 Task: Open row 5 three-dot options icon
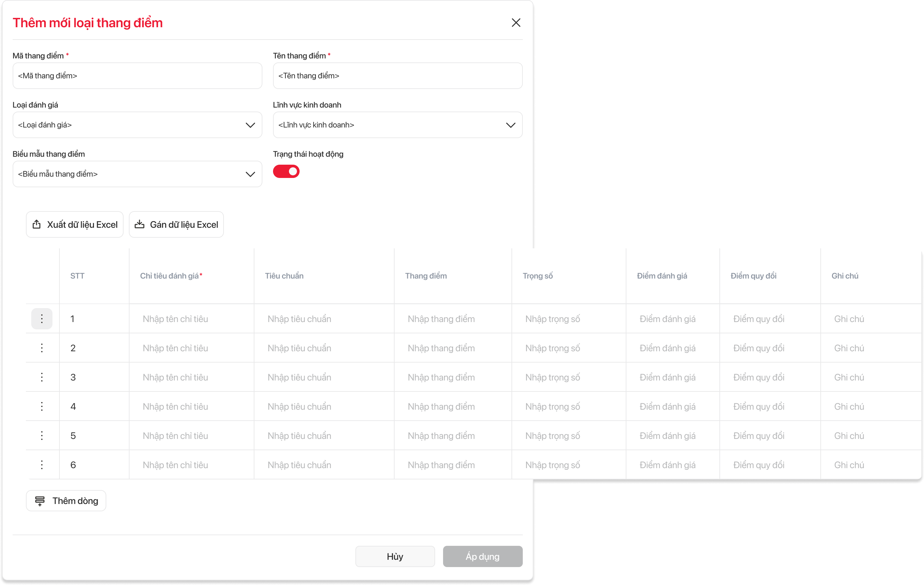42,435
